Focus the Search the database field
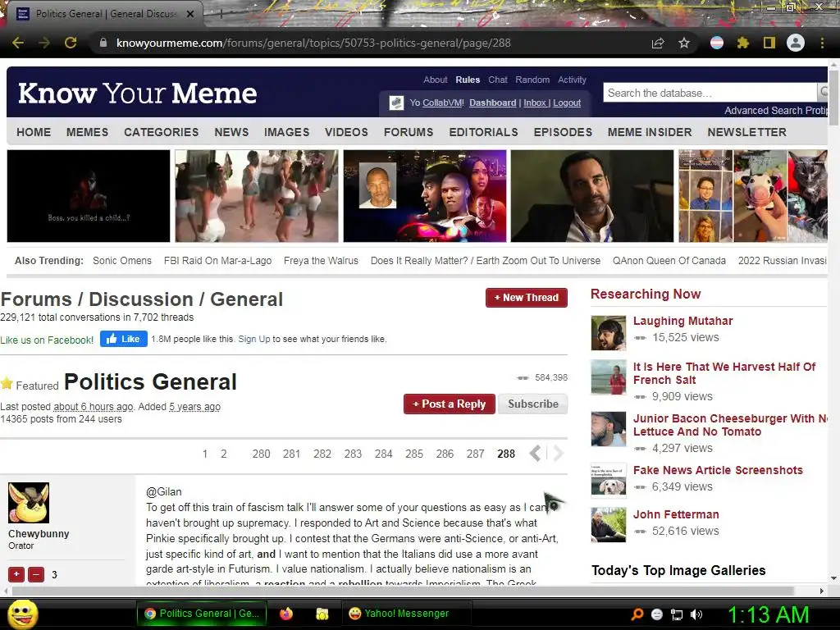 [x=710, y=93]
